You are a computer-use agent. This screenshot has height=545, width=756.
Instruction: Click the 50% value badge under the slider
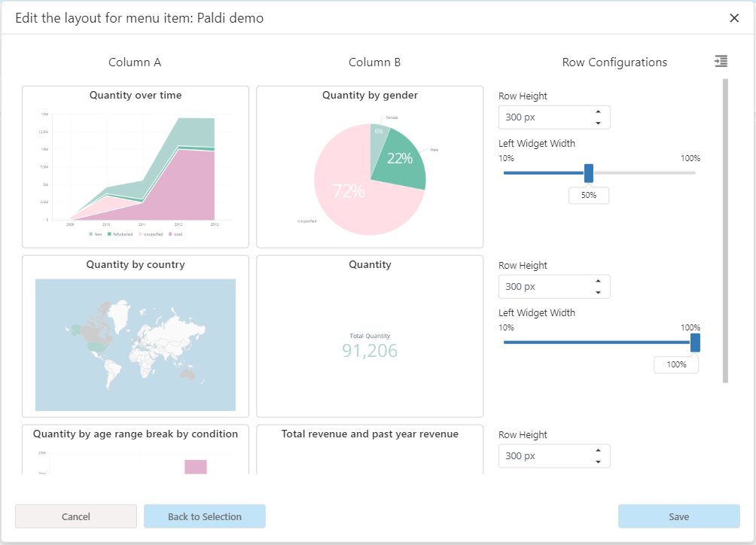pyautogui.click(x=588, y=195)
